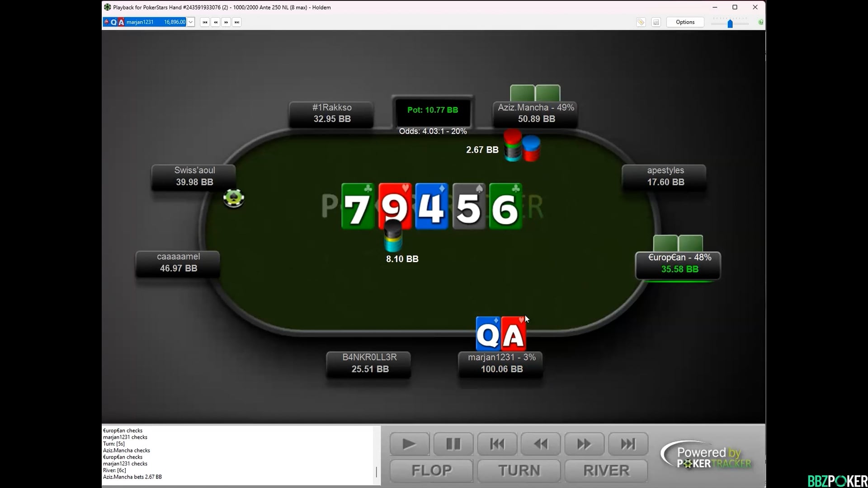The width and height of the screenshot is (868, 488).
Task: Click the green help icon
Action: (761, 22)
